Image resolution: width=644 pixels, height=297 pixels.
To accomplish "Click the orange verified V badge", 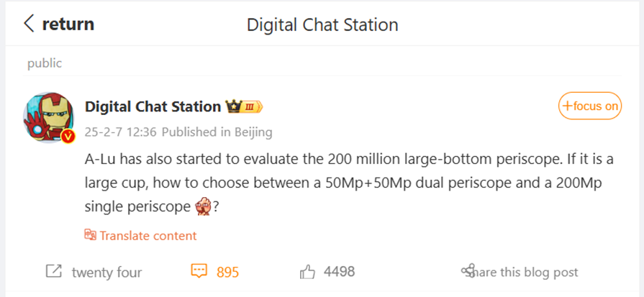I will pos(68,137).
